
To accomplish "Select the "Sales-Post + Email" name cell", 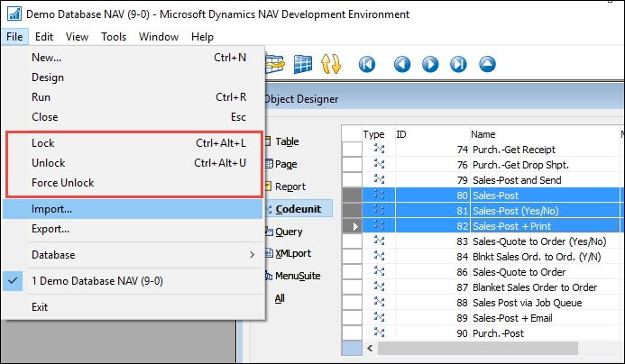I will coord(545,318).
